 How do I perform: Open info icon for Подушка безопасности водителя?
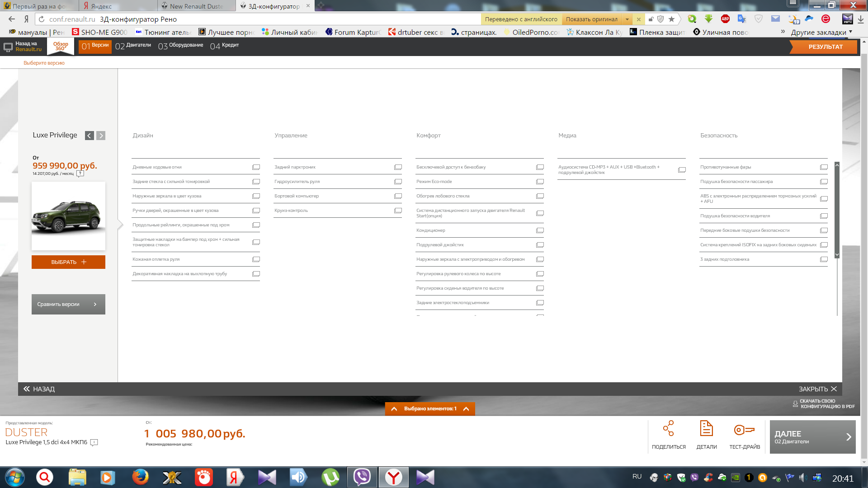pos(824,216)
